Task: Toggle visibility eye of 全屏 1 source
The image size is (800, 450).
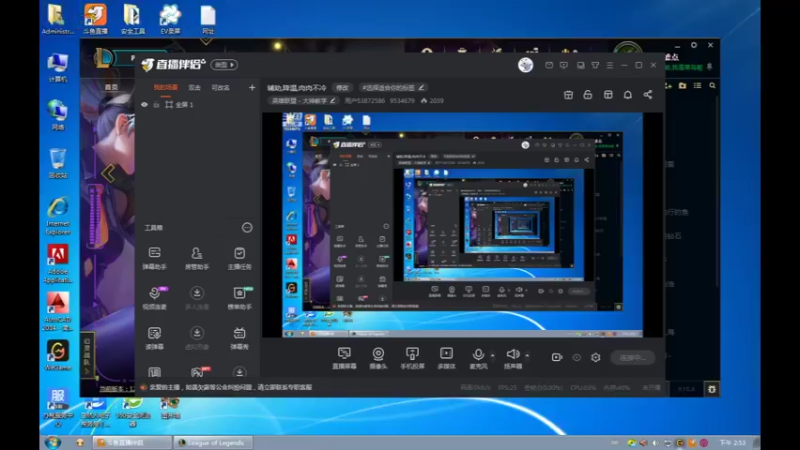Action: 144,105
